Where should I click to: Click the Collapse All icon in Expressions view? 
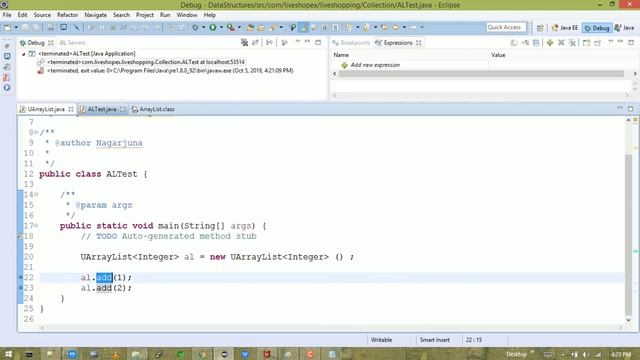pos(536,42)
